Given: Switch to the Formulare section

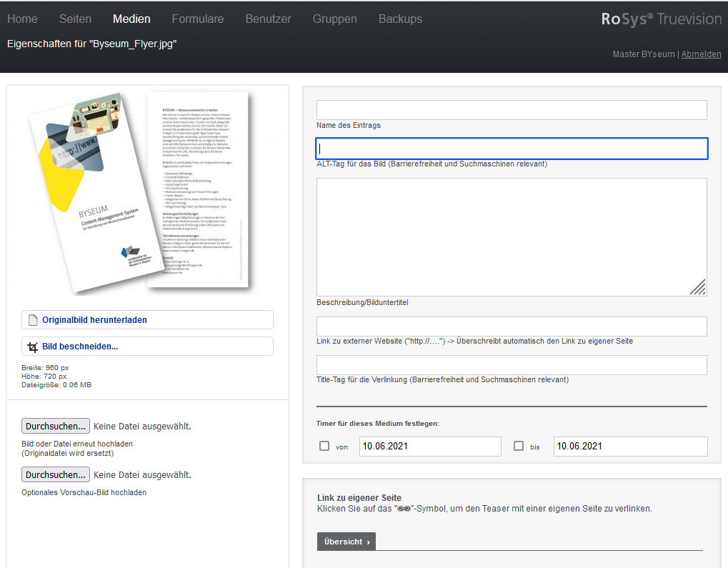Looking at the screenshot, I should coord(198,19).
